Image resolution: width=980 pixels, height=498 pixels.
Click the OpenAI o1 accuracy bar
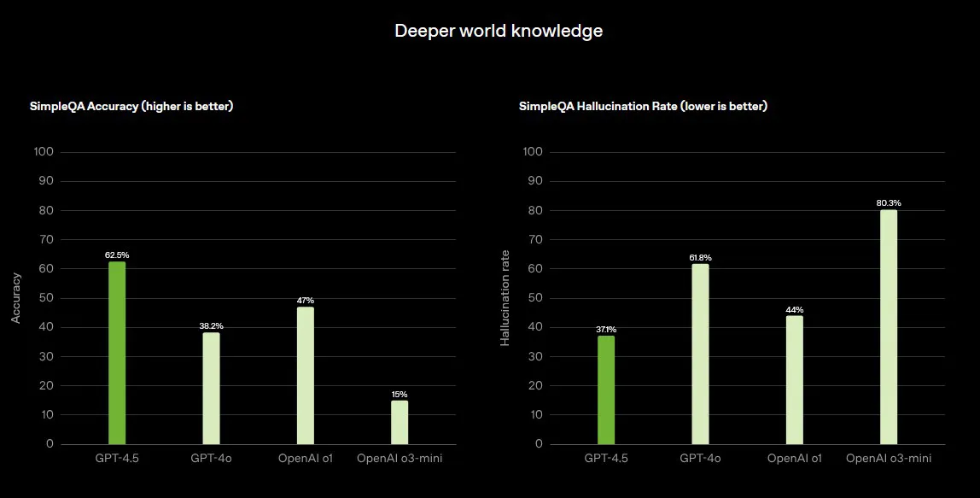[306, 375]
